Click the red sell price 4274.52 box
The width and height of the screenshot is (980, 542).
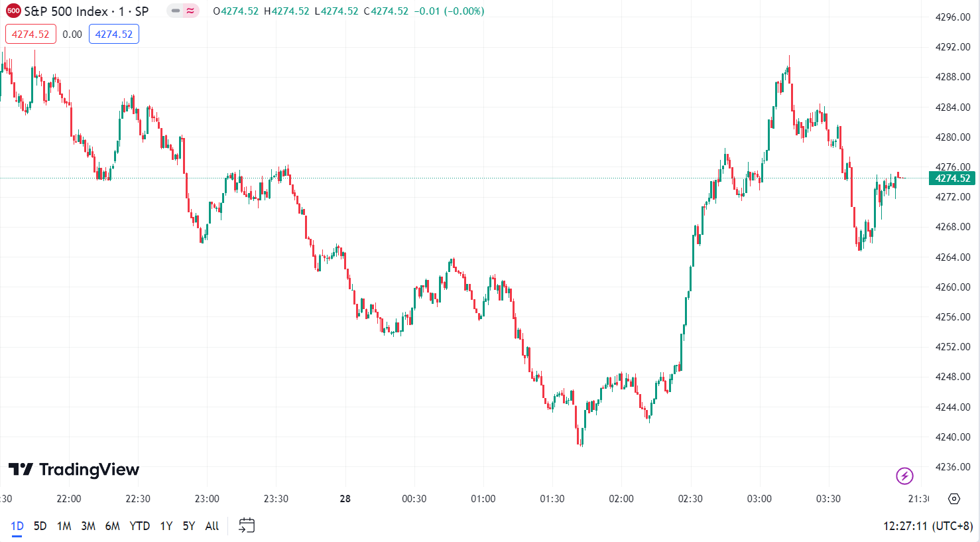31,34
